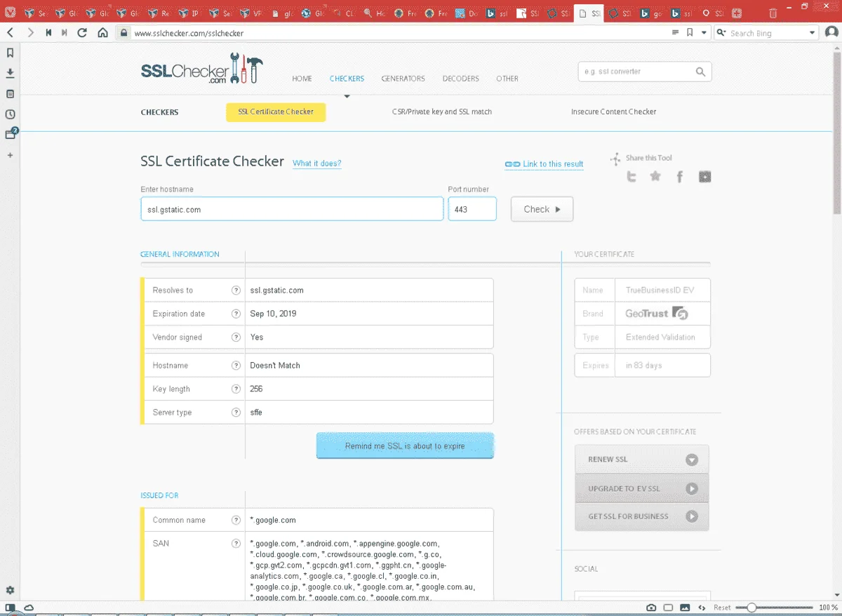Click the Fast Forward button
The height and width of the screenshot is (616, 842).
tap(65, 32)
